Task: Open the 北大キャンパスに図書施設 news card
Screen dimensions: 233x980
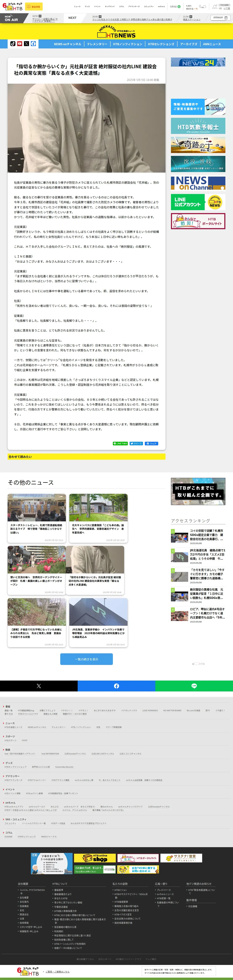Action: pyautogui.click(x=99, y=518)
